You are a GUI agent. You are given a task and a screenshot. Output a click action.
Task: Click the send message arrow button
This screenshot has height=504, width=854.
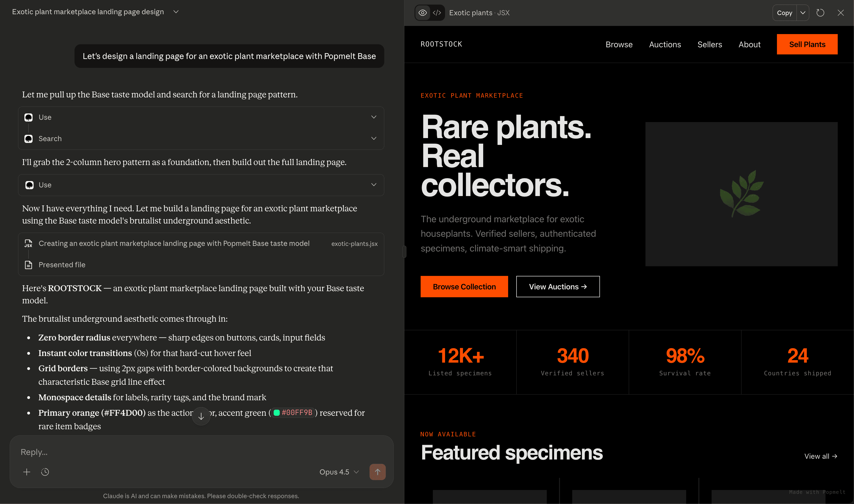pyautogui.click(x=377, y=472)
